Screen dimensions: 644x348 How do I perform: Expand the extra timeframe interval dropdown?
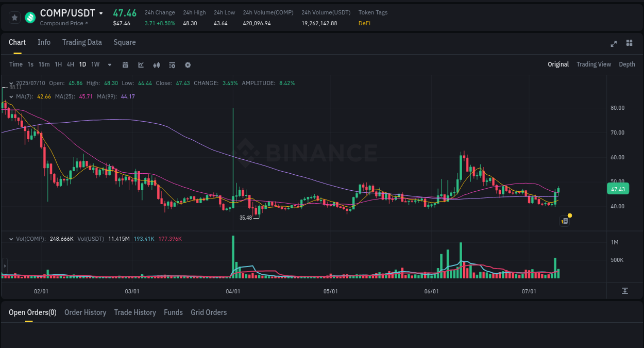pyautogui.click(x=109, y=64)
